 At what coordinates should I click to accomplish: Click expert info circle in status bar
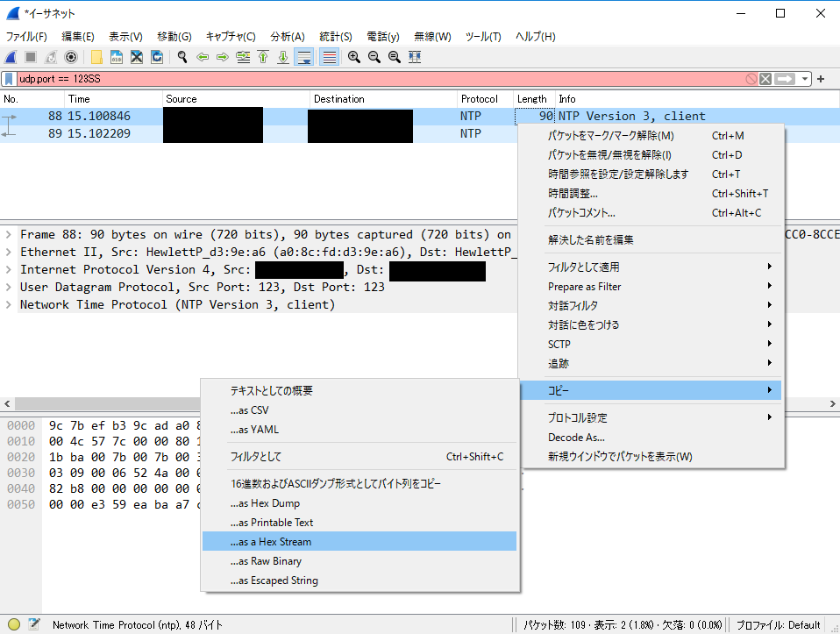[x=14, y=624]
